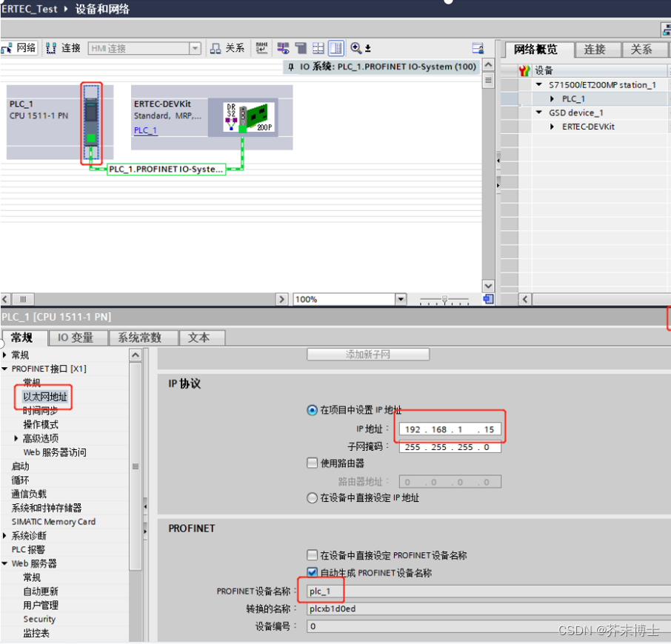Expand the PLC_1 node in network overview
This screenshot has width=671, height=644.
552,98
